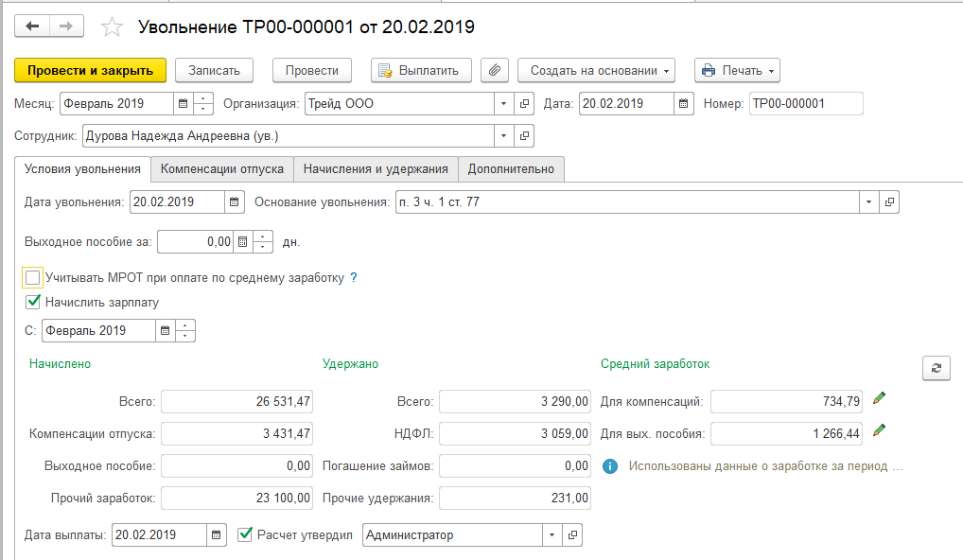Click the Погашение займов amount field
963x560 pixels.
pos(515,466)
